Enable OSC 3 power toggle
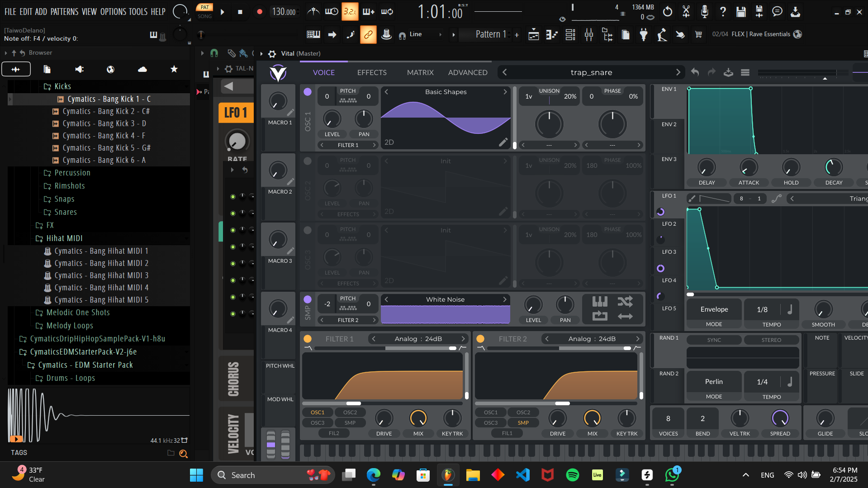 pos(308,230)
